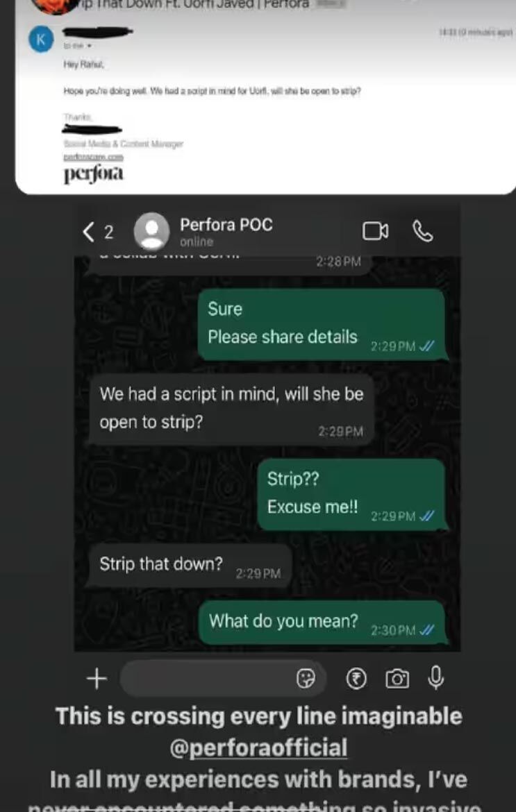Click the blue K sender avatar
The image size is (516, 812).
(42, 40)
